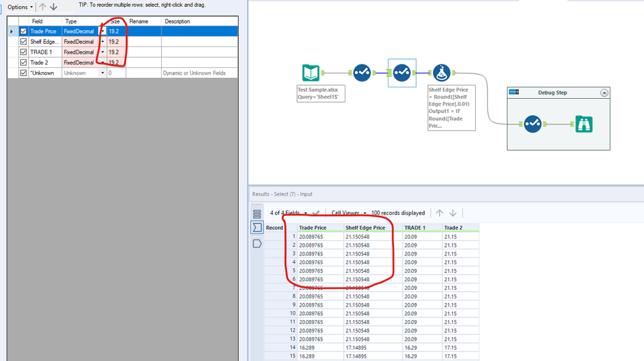Viewport: 644px width, 361px height.
Task: Click the first Select tool after the input
Action: (362, 73)
